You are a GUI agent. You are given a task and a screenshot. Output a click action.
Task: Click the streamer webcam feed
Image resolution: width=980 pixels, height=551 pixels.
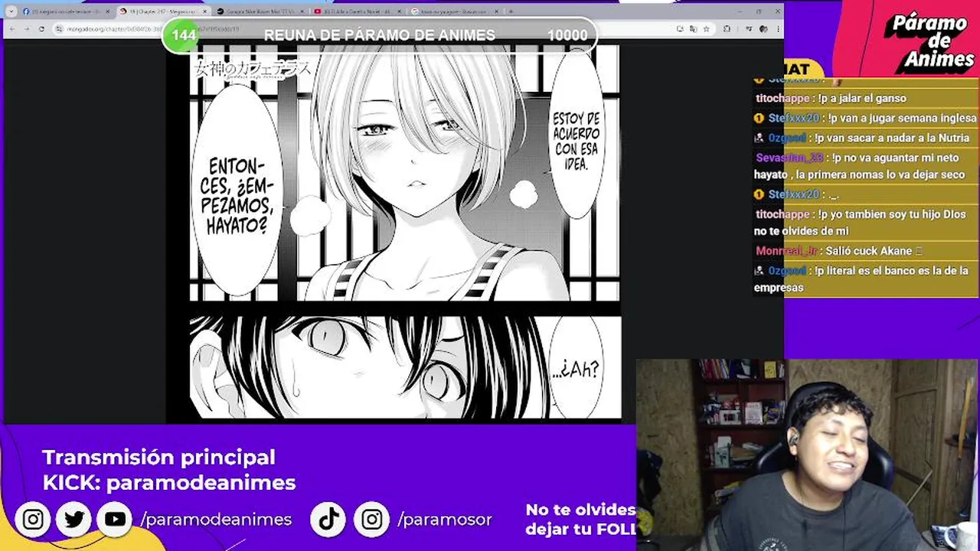tap(808, 455)
